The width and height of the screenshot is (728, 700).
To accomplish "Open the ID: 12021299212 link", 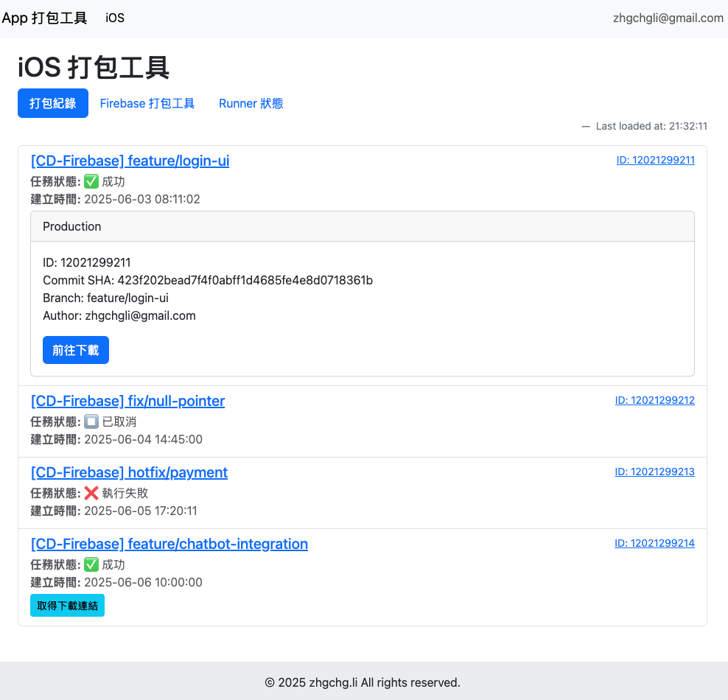I will pyautogui.click(x=654, y=400).
